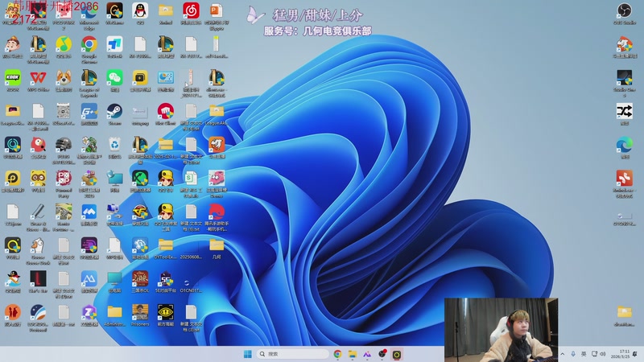Viewport: 644px width, 362px height.
Task: Open the Administrator folder in bottom row
Action: click(x=114, y=312)
